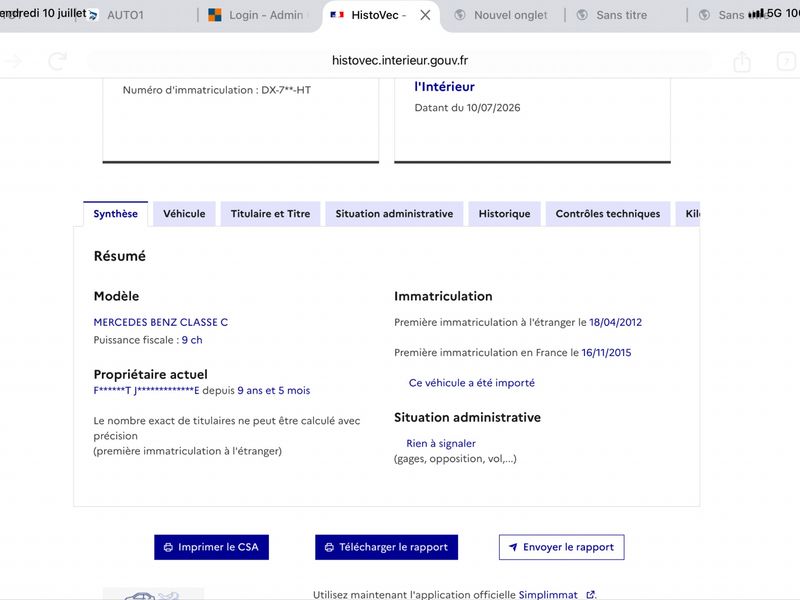Switch to the Véhicule tab

(184, 214)
